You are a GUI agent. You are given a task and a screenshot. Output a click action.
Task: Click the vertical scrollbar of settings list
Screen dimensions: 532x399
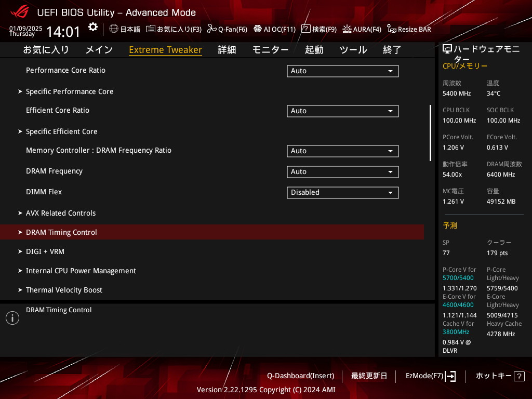pos(430,133)
